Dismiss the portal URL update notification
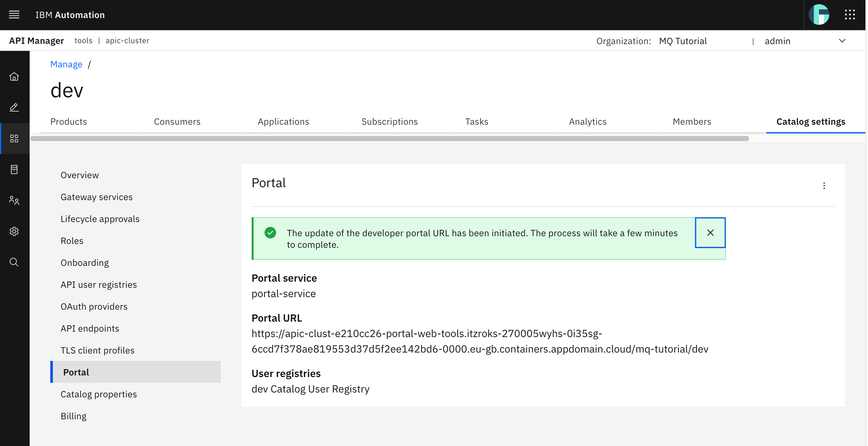 [x=710, y=233]
